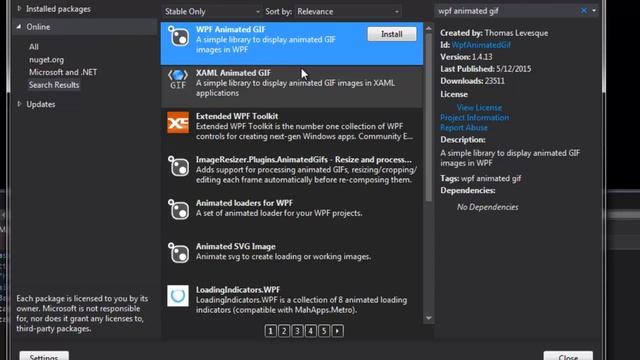The height and width of the screenshot is (360, 640).
Task: Go to results page 1
Action: (270, 331)
